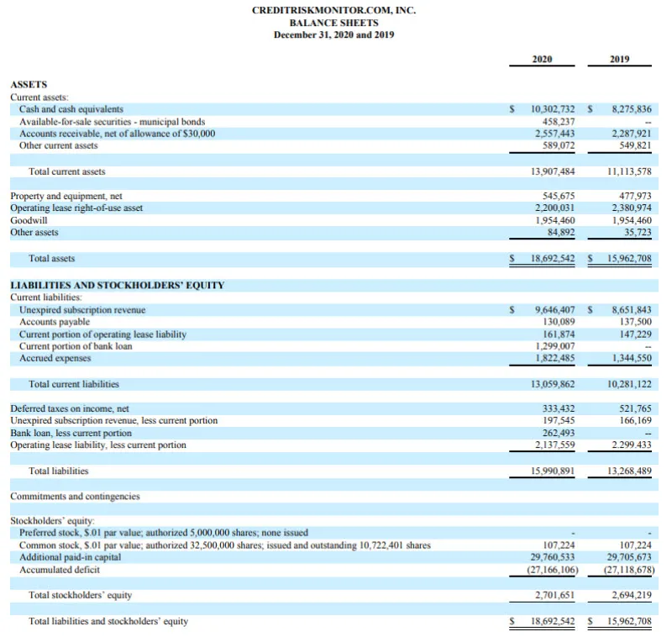
Task: Select the Deferred taxes on income row
Action: pyautogui.click(x=333, y=408)
